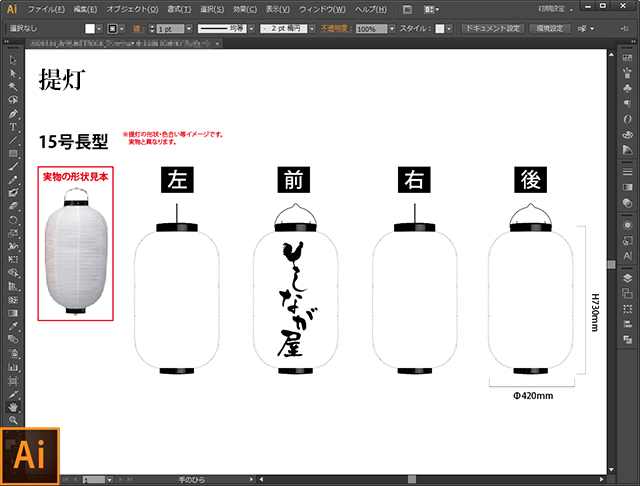Close the open document tab
Screen dimensions: 640x486
click(x=218, y=43)
